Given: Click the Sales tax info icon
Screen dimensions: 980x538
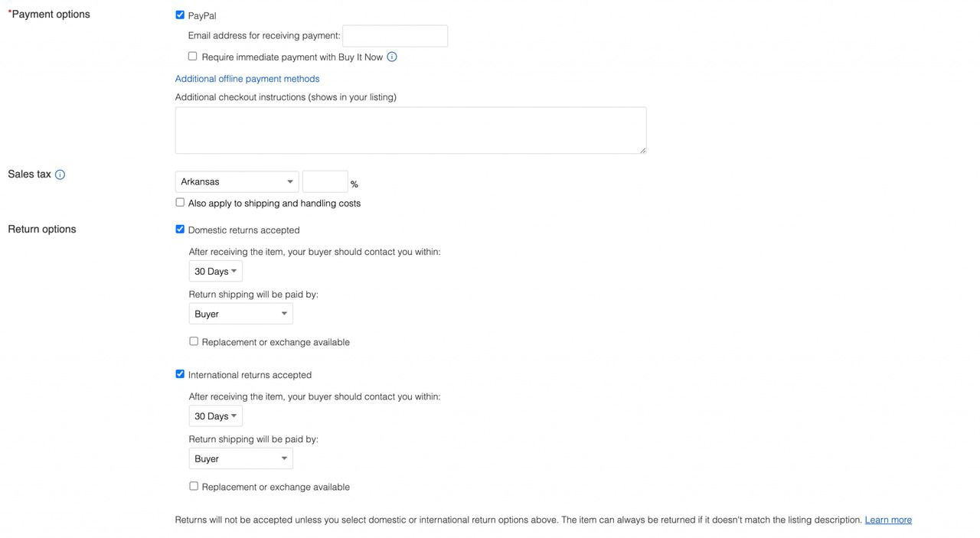Looking at the screenshot, I should (x=60, y=174).
